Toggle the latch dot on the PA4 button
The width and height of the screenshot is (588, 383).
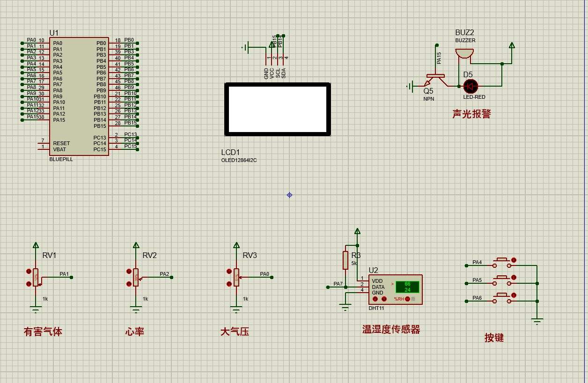[514, 260]
